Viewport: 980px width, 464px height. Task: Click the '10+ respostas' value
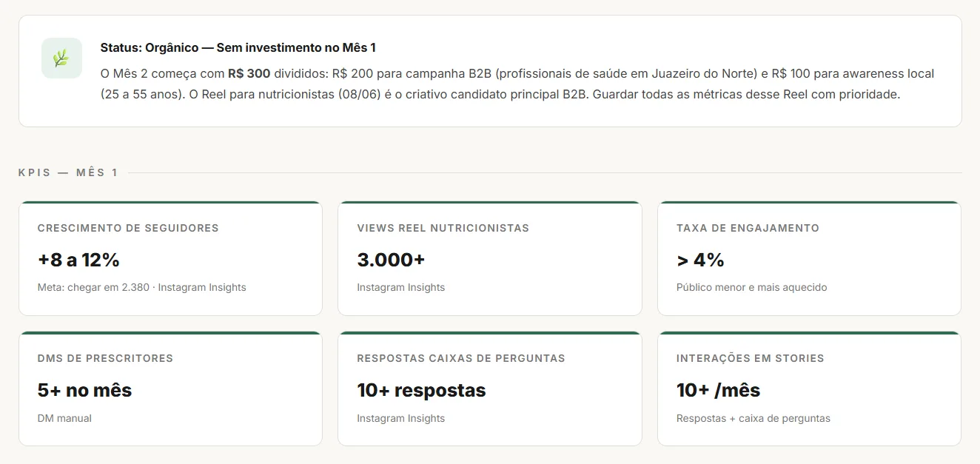click(421, 390)
